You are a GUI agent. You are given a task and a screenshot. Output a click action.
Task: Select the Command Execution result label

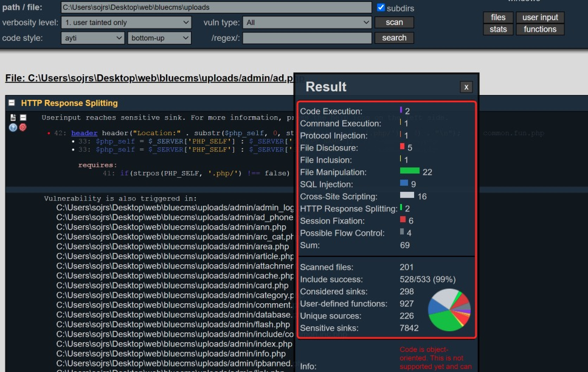(341, 124)
